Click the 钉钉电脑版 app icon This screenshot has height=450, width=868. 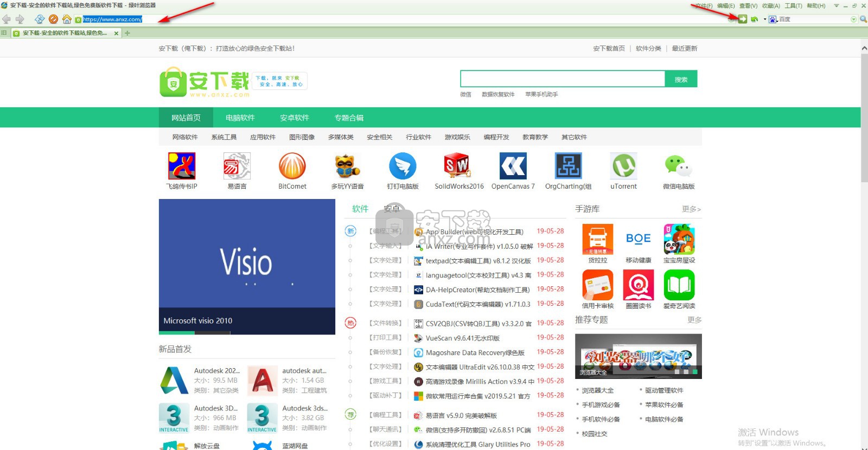tap(403, 166)
